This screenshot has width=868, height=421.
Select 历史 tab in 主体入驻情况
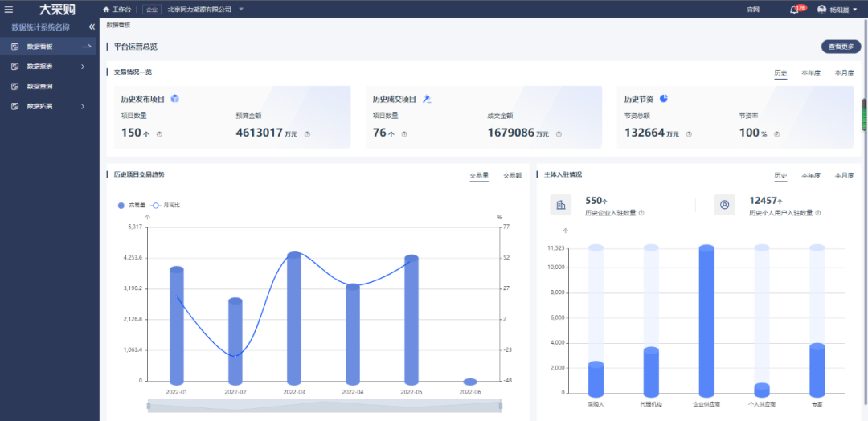point(780,176)
